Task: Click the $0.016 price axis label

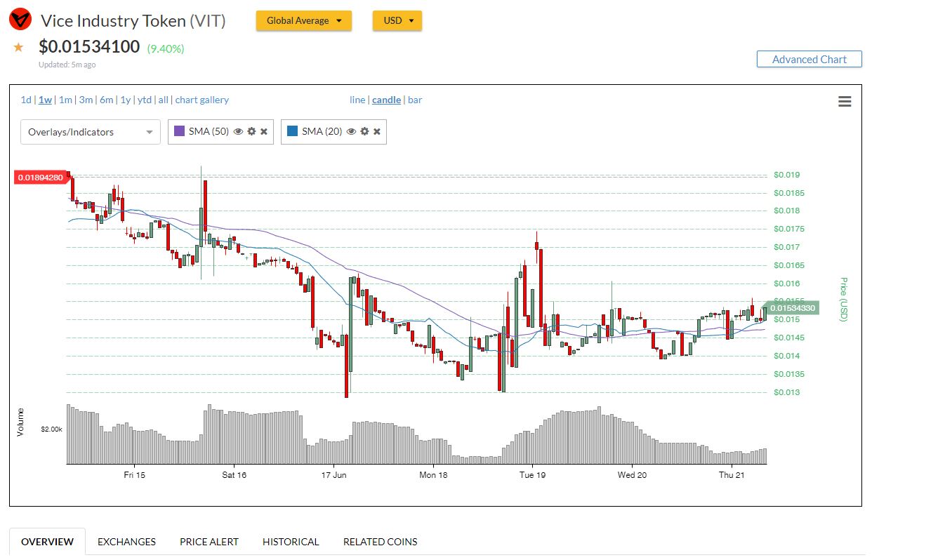Action: [786, 284]
